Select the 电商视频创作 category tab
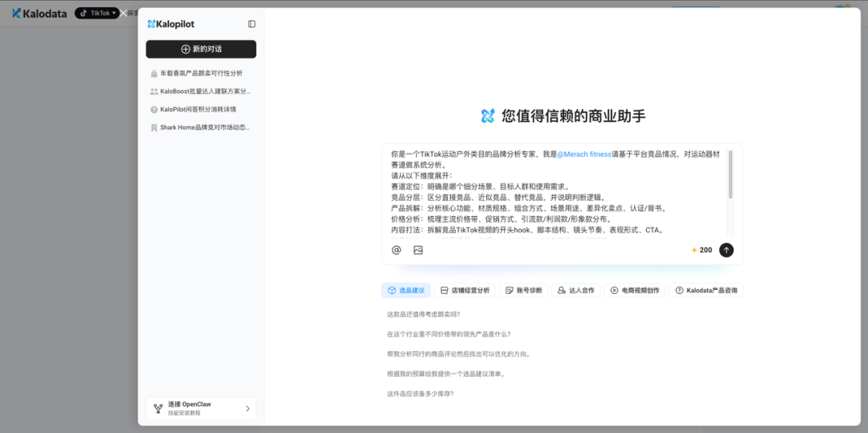 click(635, 290)
